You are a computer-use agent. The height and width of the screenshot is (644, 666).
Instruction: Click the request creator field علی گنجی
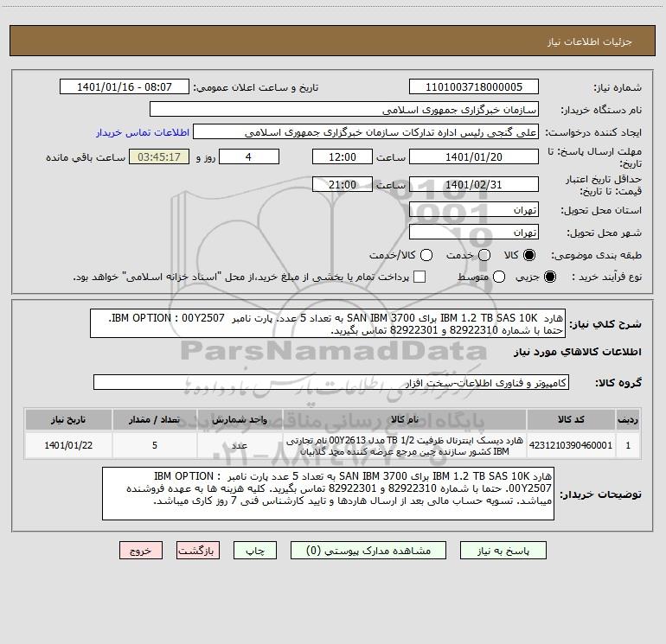[x=366, y=132]
